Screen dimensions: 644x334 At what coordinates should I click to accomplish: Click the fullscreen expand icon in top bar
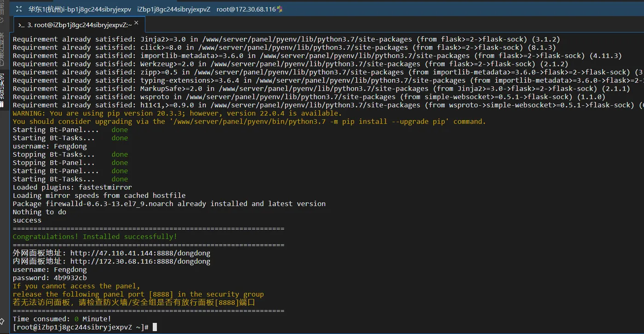pyautogui.click(x=18, y=9)
